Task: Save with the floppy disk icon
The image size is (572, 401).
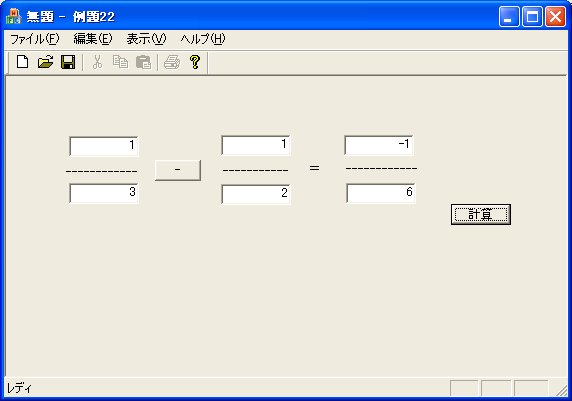Action: (x=68, y=62)
